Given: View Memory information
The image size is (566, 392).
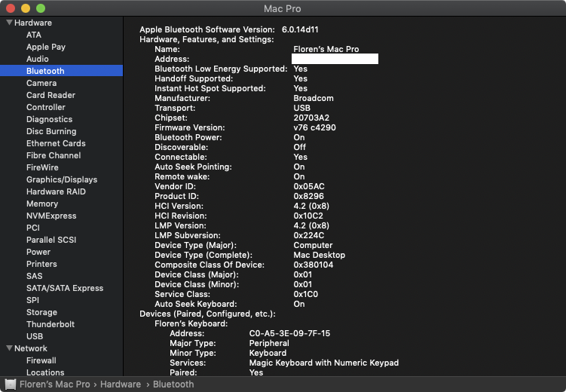Looking at the screenshot, I should point(42,204).
